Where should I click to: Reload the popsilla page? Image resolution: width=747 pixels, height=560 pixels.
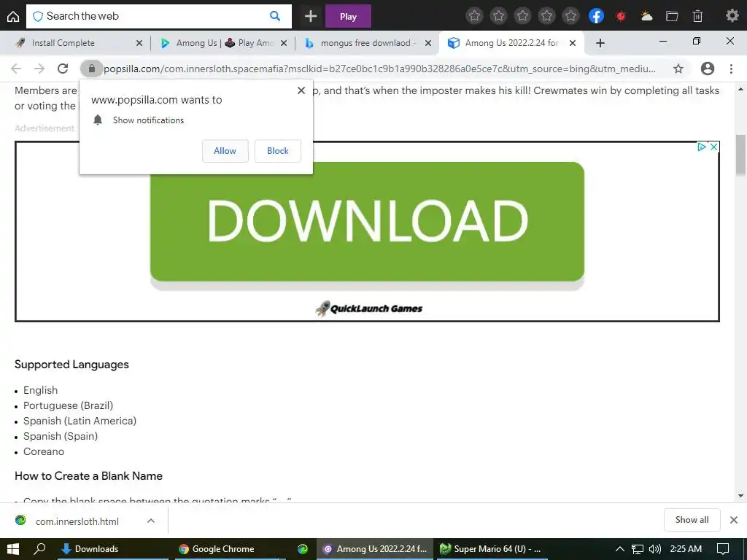pos(63,69)
